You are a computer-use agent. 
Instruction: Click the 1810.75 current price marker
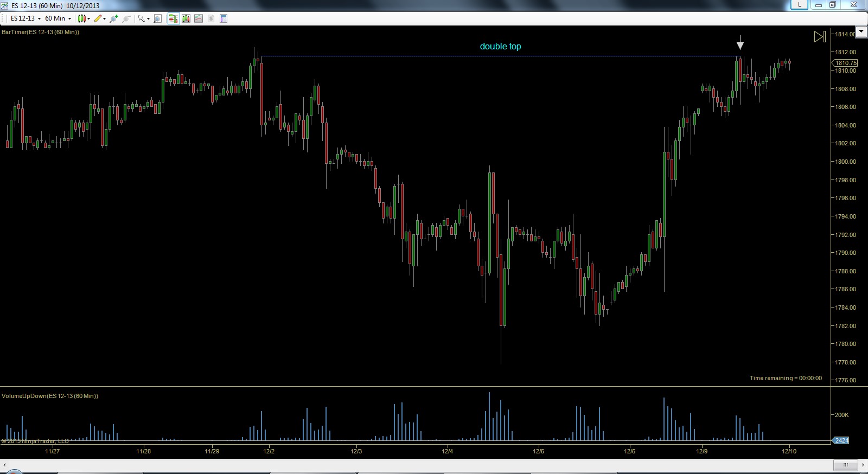(845, 63)
